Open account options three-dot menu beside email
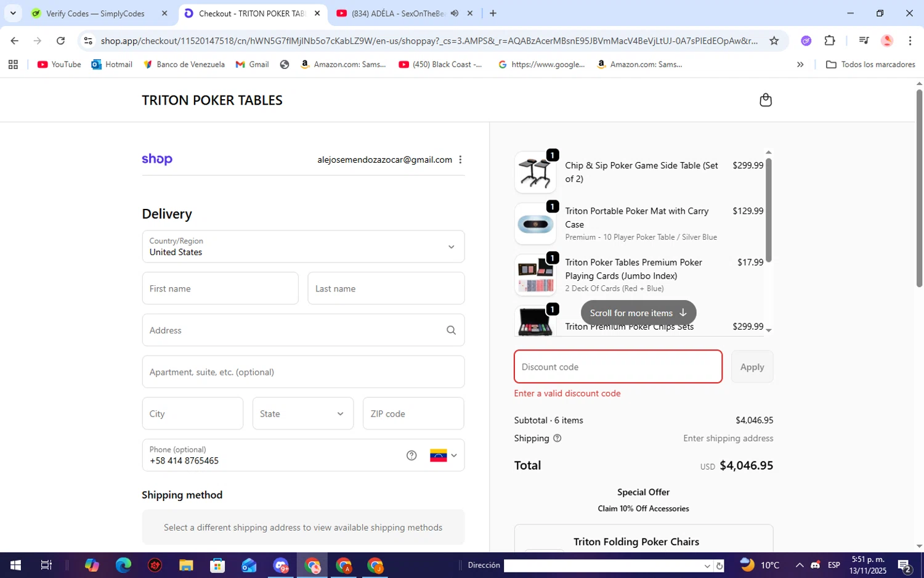 tap(460, 160)
